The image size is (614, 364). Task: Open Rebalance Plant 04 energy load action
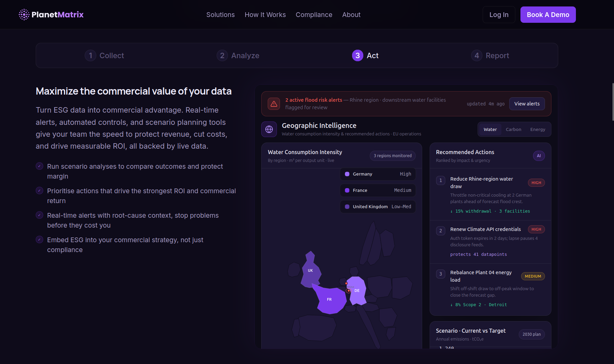pyautogui.click(x=491, y=288)
